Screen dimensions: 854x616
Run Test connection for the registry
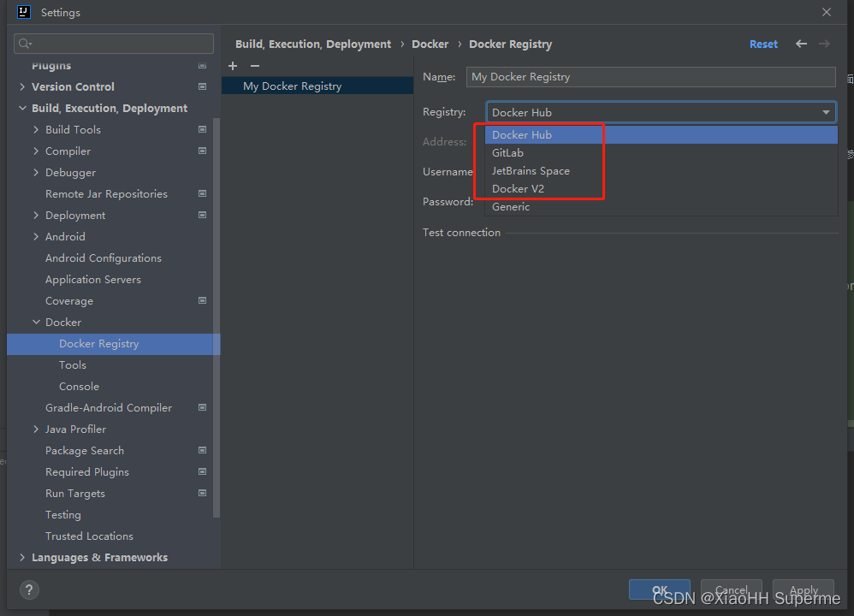pyautogui.click(x=461, y=232)
